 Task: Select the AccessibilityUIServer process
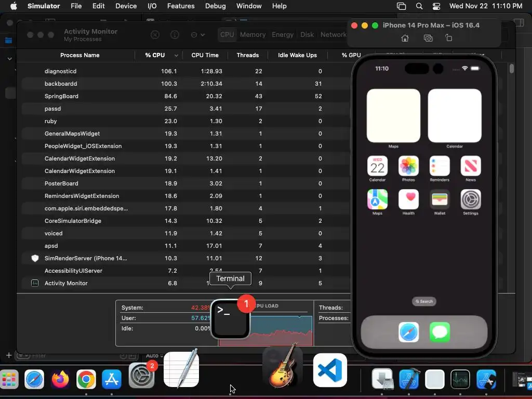186,271
